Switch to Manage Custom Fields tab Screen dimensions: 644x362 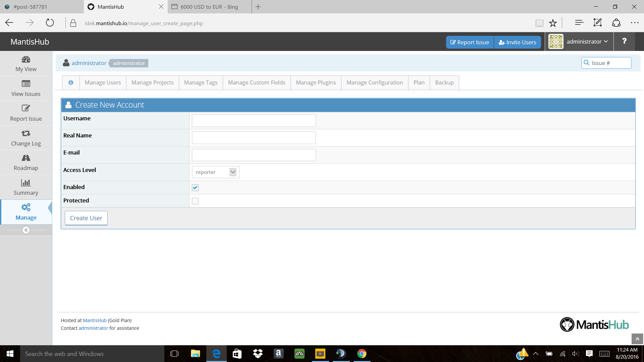[257, 82]
